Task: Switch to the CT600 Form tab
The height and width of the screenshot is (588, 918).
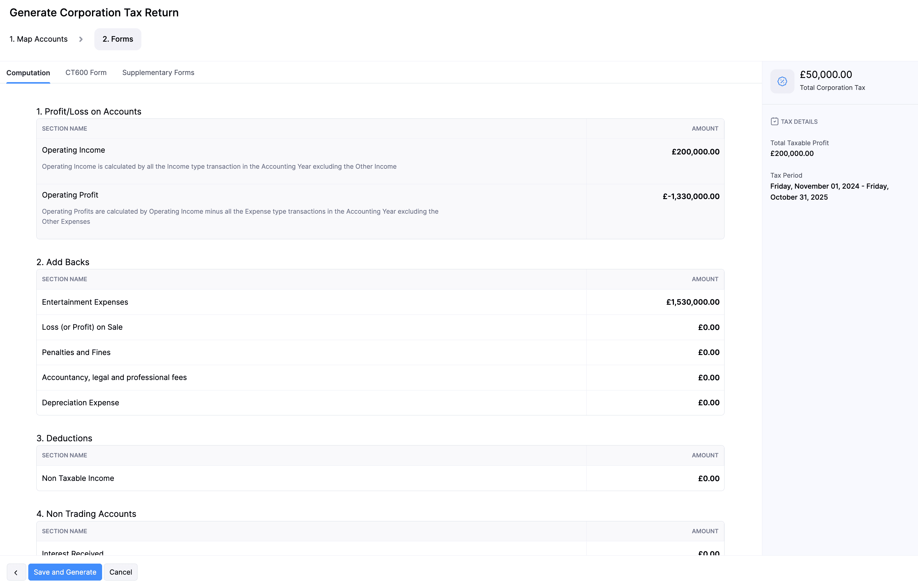Action: tap(86, 73)
